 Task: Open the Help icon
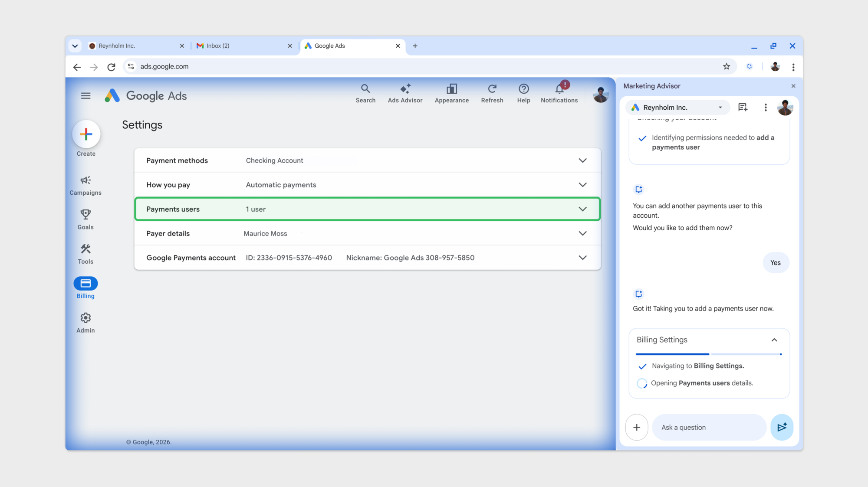coord(523,94)
